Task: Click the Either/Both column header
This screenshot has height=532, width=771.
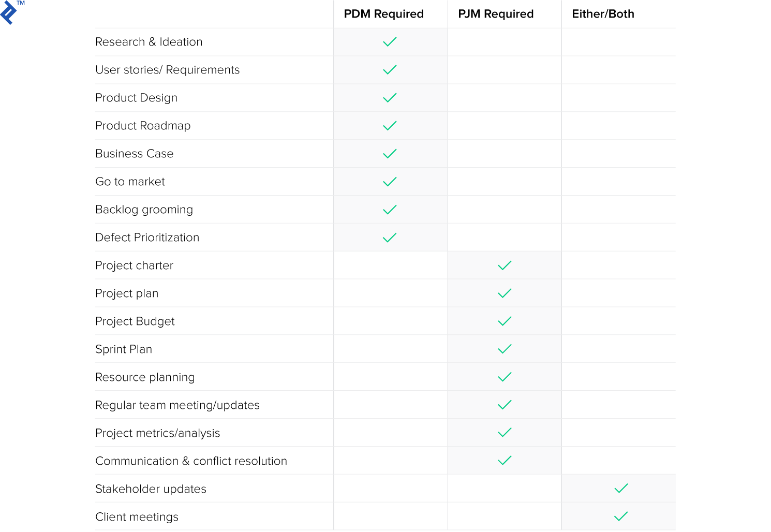Action: click(603, 14)
